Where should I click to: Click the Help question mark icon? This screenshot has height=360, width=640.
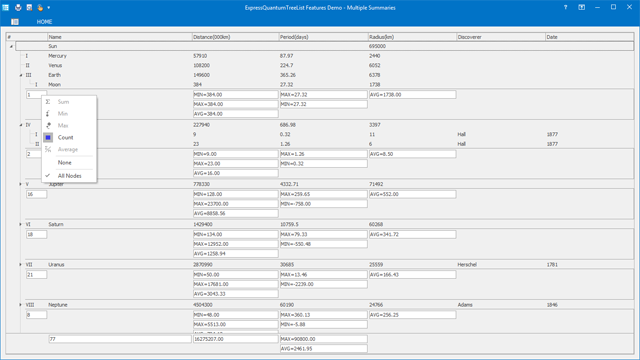[565, 7]
